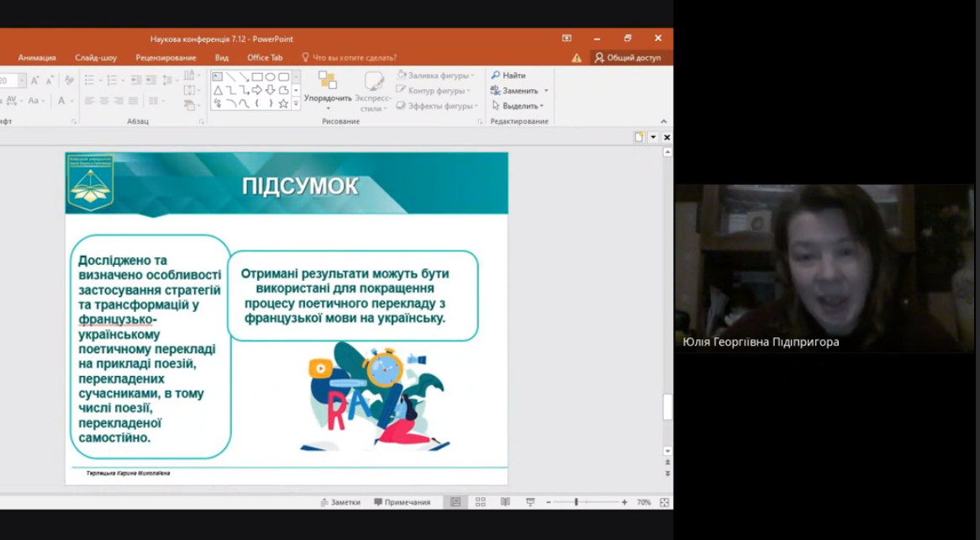
Task: Click the zoom slider in status bar
Action: (577, 502)
